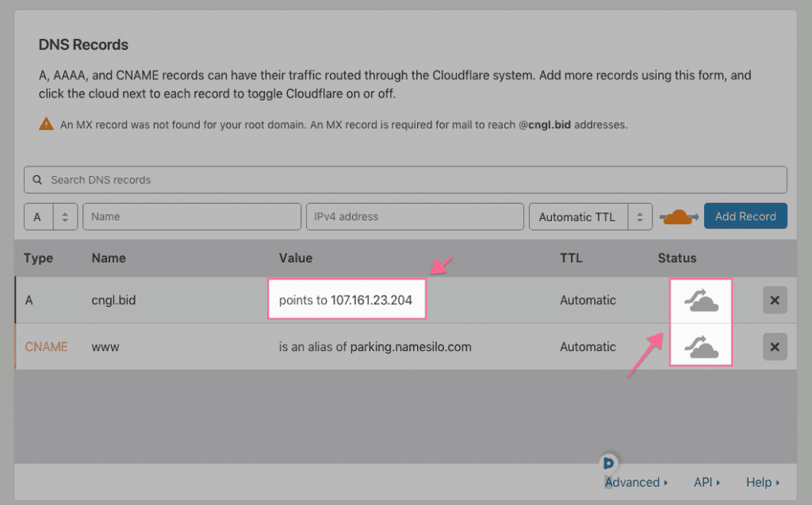Delete the cngl.bid A record
812x505 pixels.
pyautogui.click(x=775, y=300)
